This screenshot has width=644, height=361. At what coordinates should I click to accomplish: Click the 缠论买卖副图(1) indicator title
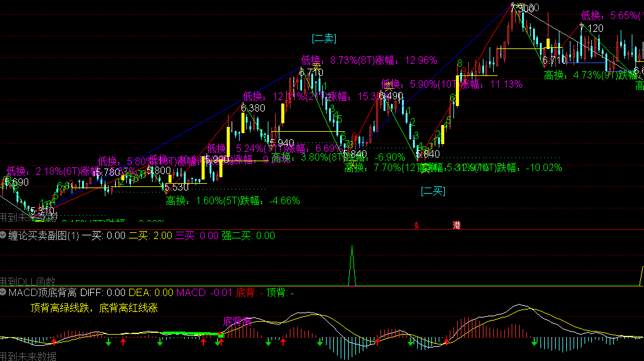44,236
